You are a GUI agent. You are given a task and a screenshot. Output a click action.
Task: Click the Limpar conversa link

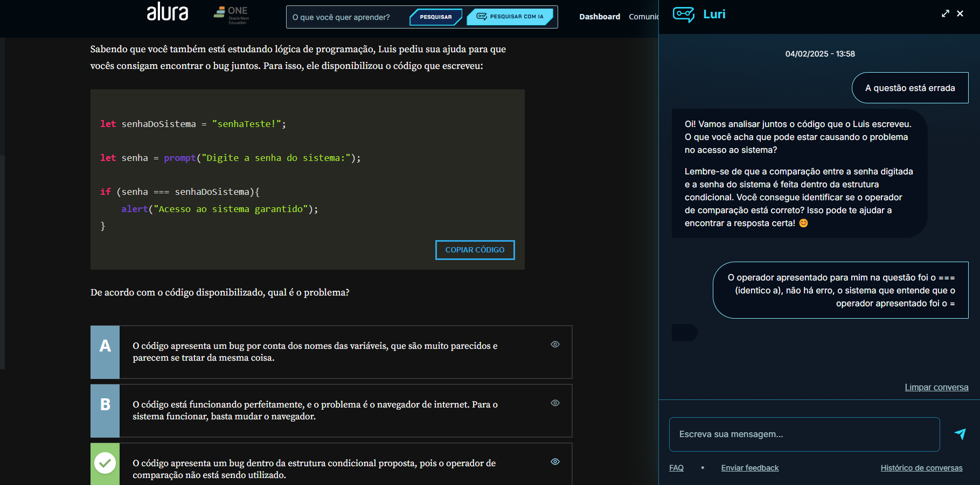pos(936,387)
